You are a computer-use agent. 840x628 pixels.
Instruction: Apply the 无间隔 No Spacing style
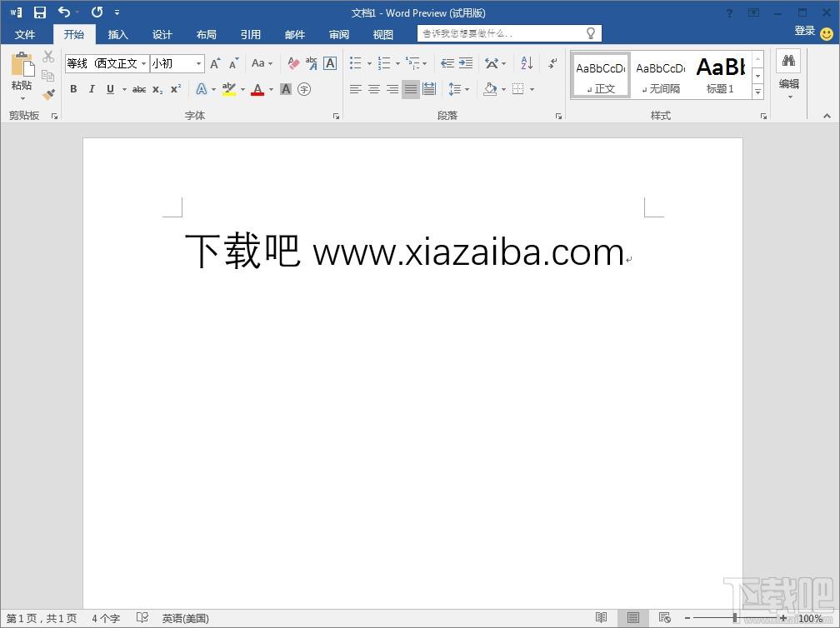(x=661, y=76)
